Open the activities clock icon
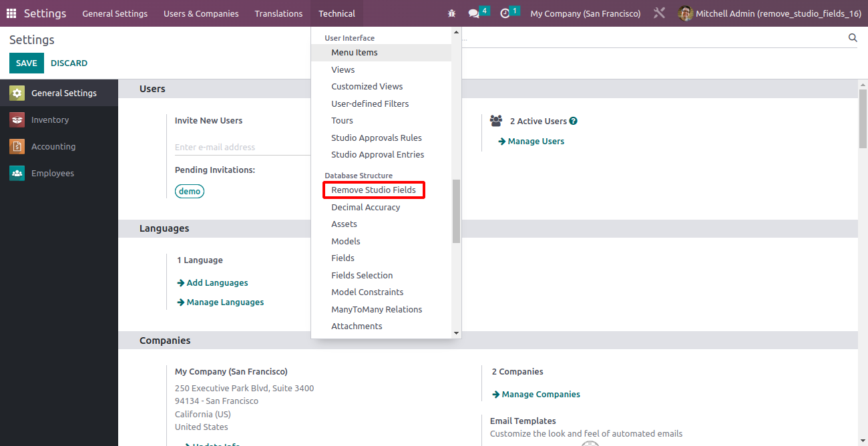The height and width of the screenshot is (446, 868). point(505,13)
